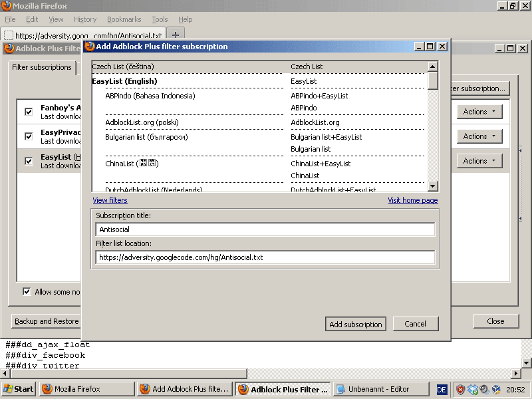Click the Firefox icon in the Add subscription dialog title

click(x=90, y=47)
